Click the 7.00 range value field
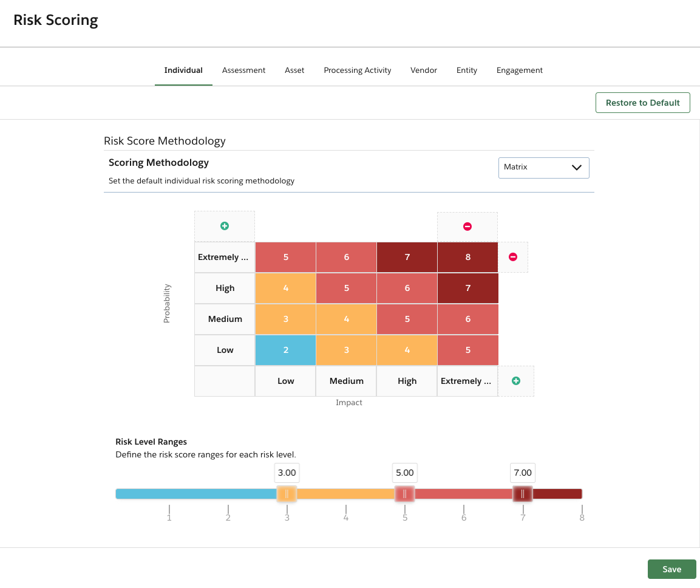 pyautogui.click(x=522, y=473)
